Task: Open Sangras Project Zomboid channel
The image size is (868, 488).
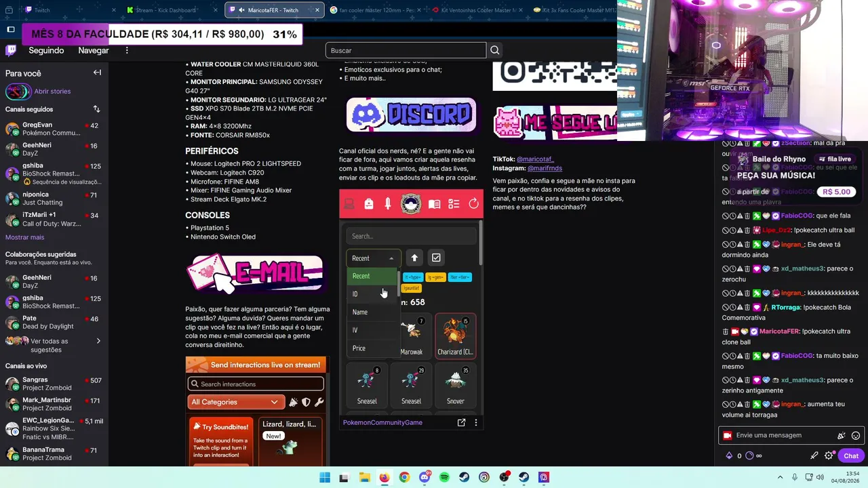Action: coord(54,384)
